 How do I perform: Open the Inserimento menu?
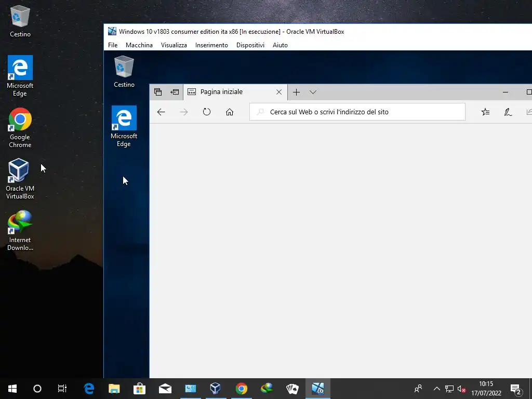click(x=211, y=45)
